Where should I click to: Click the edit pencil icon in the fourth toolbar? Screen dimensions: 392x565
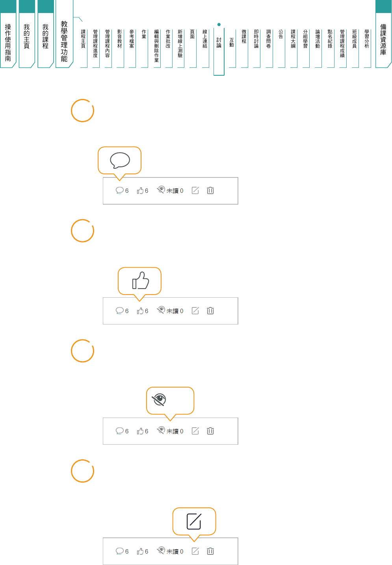click(195, 551)
